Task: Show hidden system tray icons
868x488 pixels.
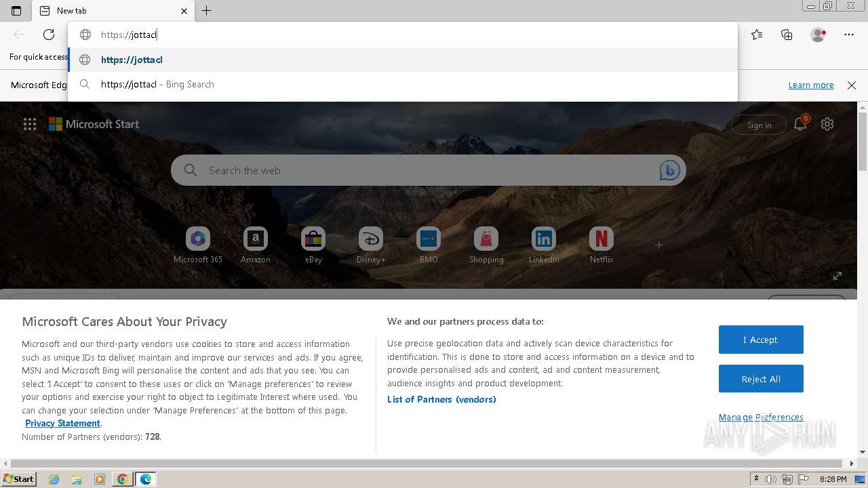Action: tap(756, 479)
